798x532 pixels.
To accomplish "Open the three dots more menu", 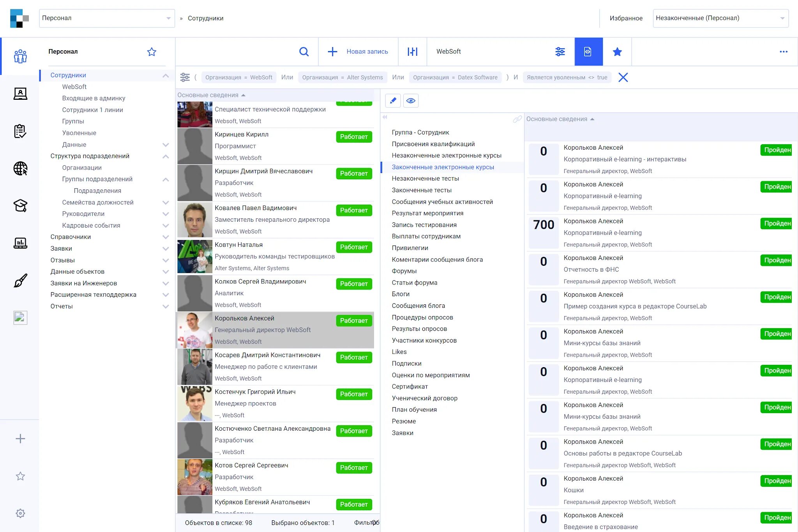I will click(x=784, y=51).
